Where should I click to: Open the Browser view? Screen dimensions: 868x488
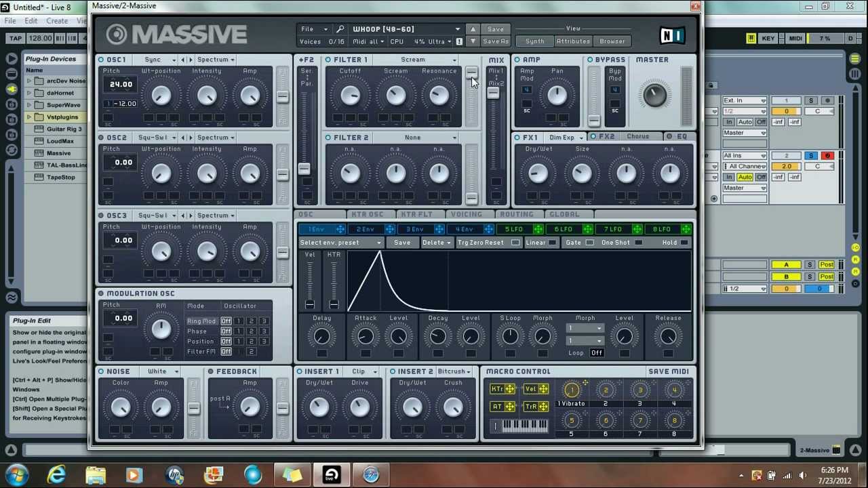612,41
